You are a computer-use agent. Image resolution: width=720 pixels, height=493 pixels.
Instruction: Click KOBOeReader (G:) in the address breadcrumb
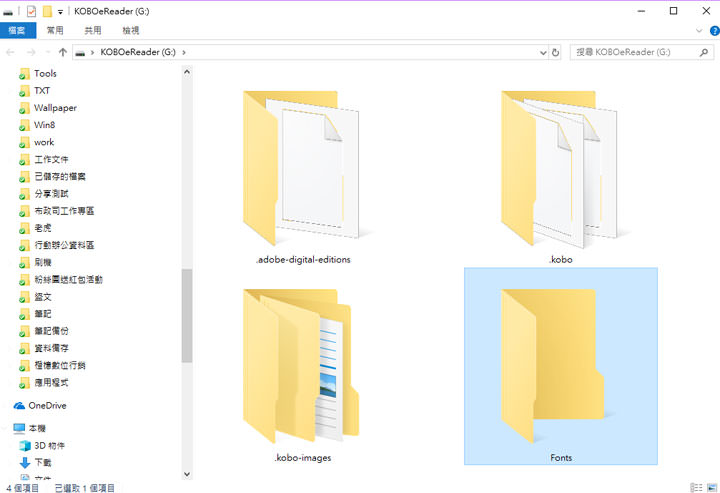[140, 51]
